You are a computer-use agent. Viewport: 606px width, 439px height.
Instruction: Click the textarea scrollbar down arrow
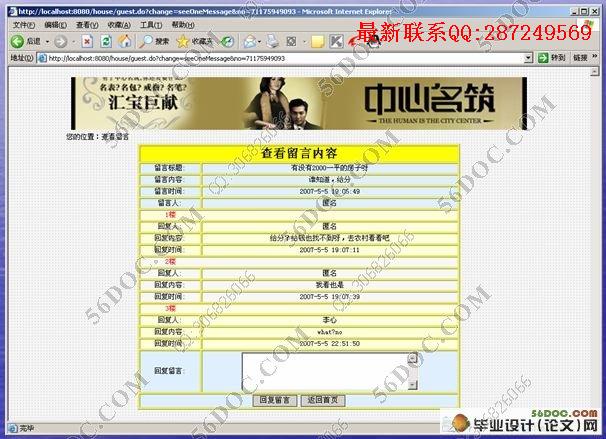point(413,385)
